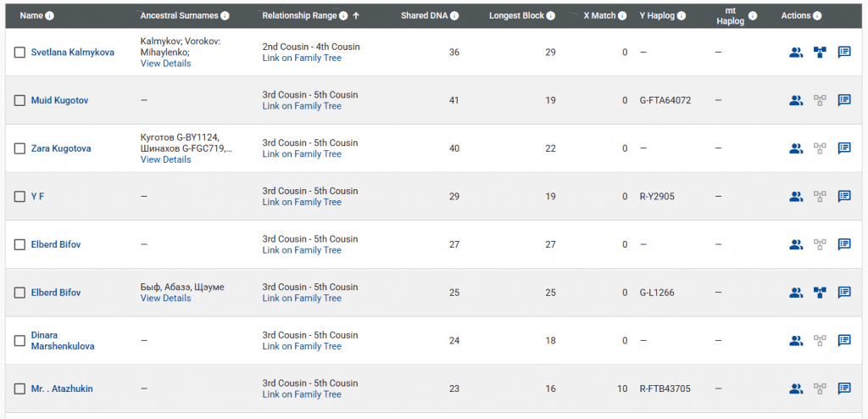This screenshot has width=868, height=419.
Task: Tick the checkbox for Zara Kugotova
Action: coord(19,148)
